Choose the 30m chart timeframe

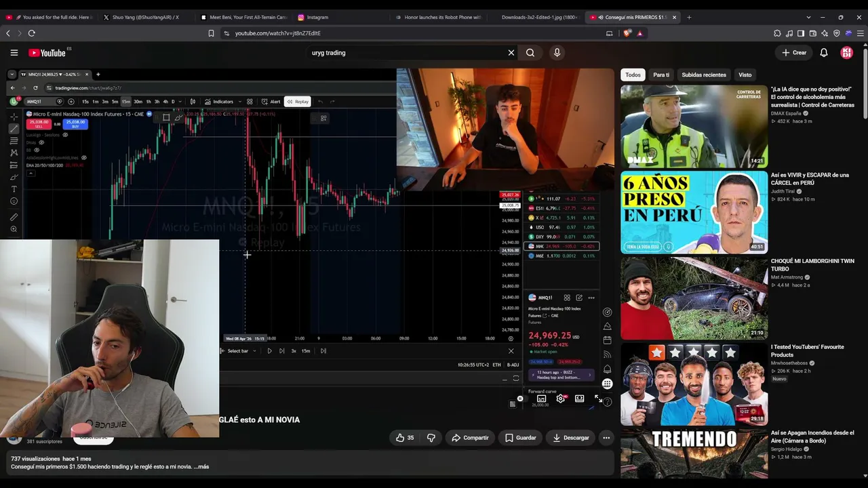click(x=138, y=102)
